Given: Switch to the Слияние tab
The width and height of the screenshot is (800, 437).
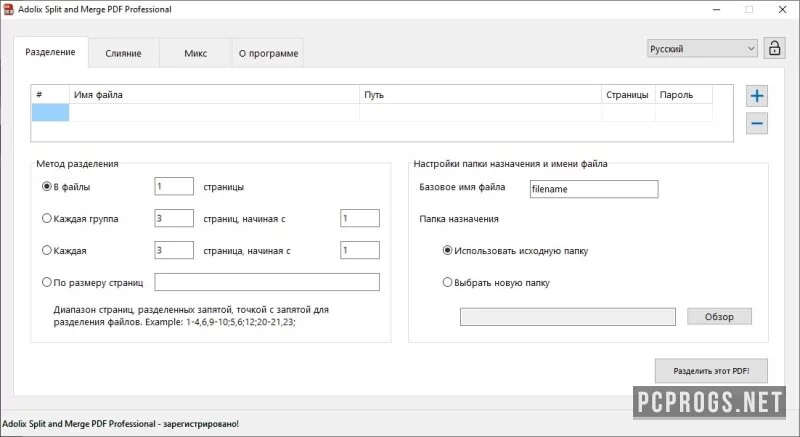Looking at the screenshot, I should coord(123,53).
